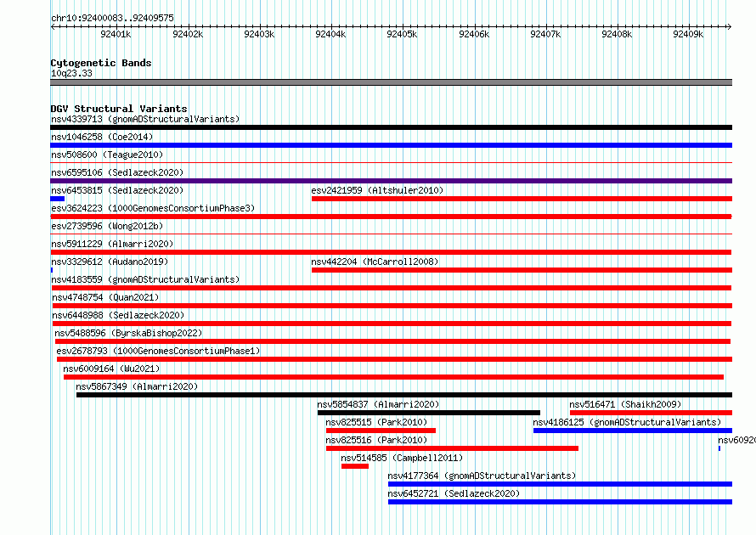
Task: Open nsv508600 (Teague2010) variant label
Action: click(x=107, y=155)
